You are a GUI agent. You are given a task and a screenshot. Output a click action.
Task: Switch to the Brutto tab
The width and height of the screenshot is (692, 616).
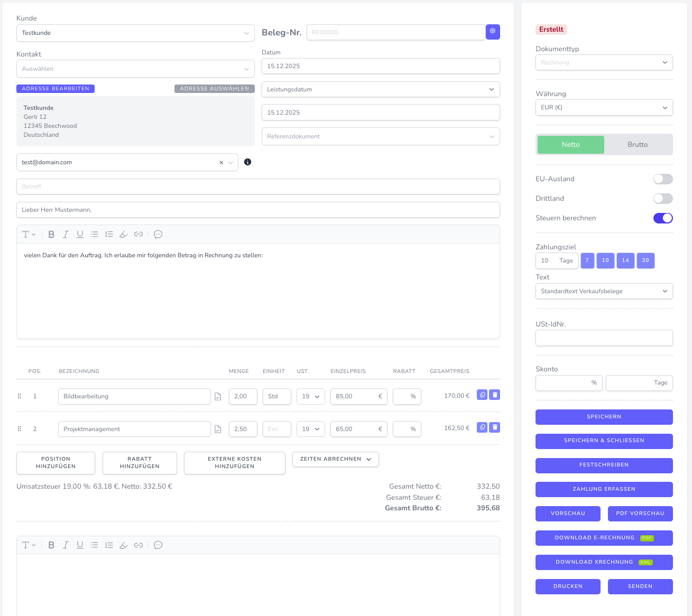[638, 144]
